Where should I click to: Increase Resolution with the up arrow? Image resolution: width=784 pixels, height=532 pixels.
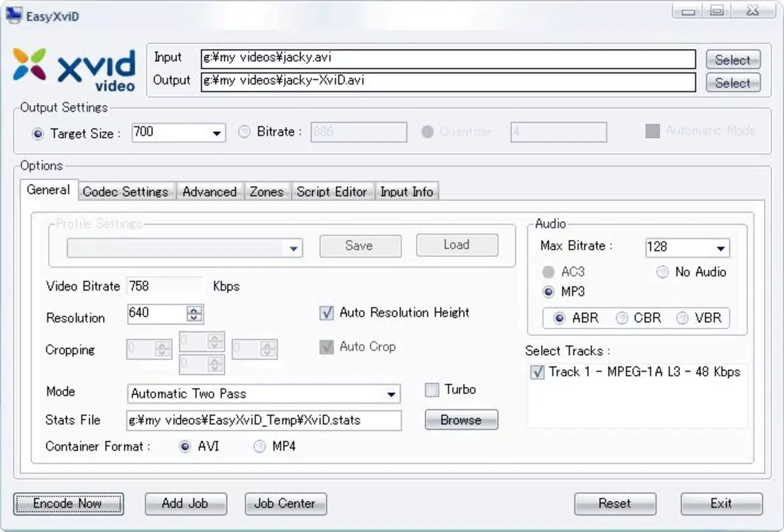pos(194,310)
